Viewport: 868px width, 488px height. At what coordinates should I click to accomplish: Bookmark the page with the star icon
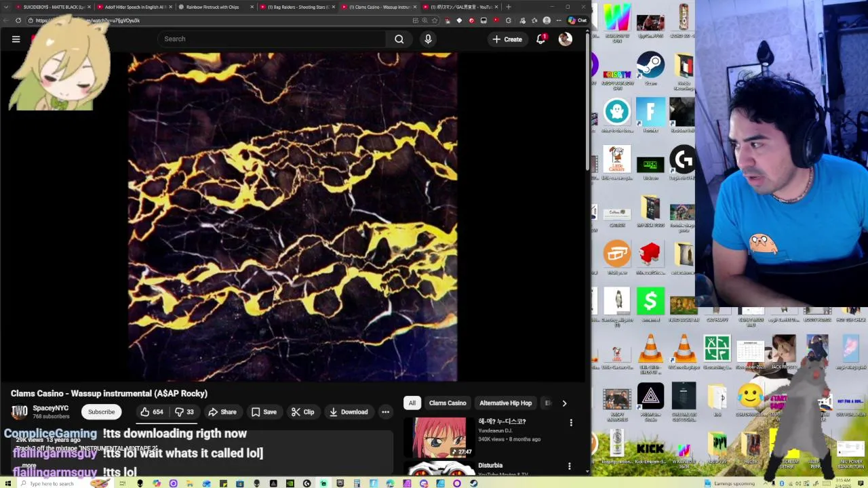point(435,20)
